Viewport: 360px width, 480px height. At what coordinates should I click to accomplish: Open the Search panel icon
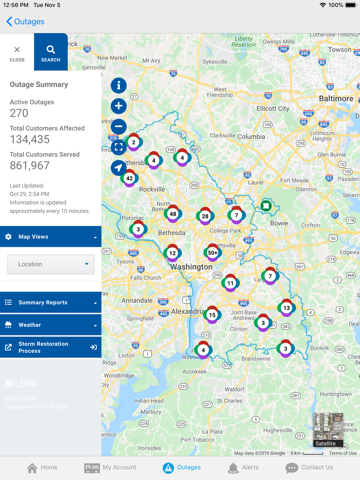pyautogui.click(x=51, y=52)
